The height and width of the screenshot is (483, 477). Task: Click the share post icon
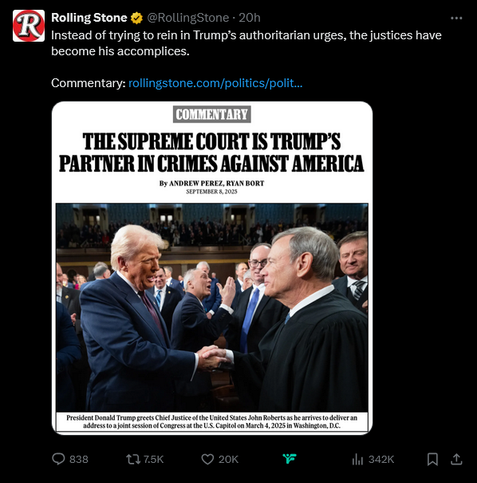(457, 459)
